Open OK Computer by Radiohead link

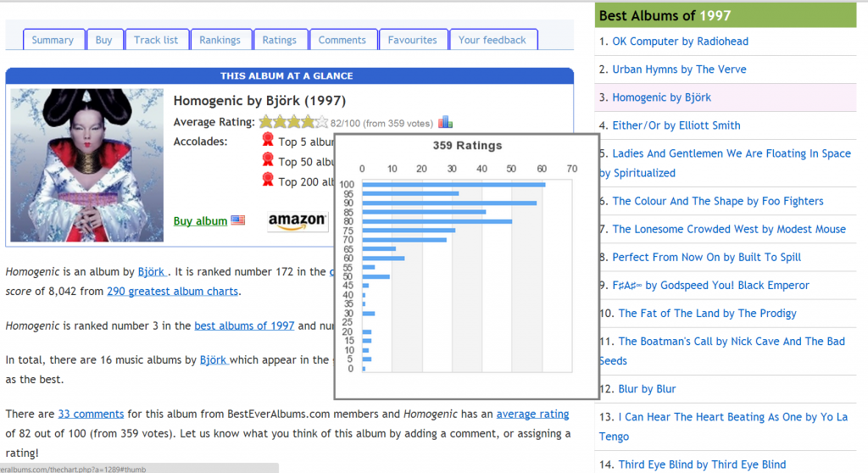point(680,42)
